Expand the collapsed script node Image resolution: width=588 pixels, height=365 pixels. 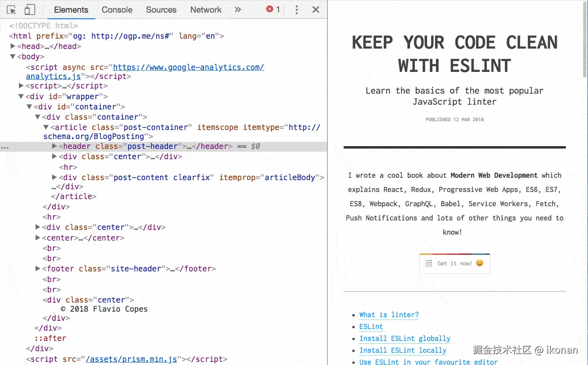[x=21, y=86]
